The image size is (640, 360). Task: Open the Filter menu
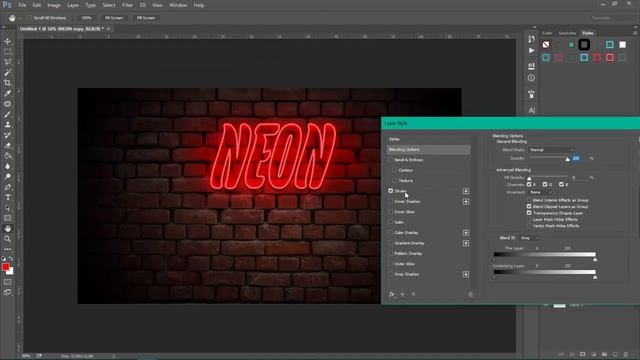[127, 5]
